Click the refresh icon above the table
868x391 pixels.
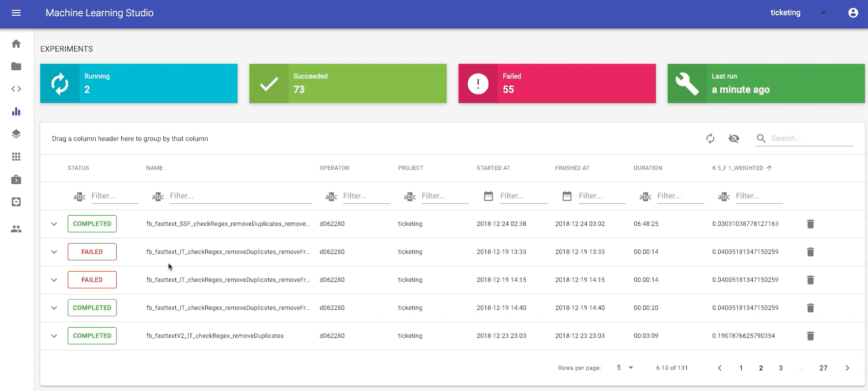[x=710, y=139]
